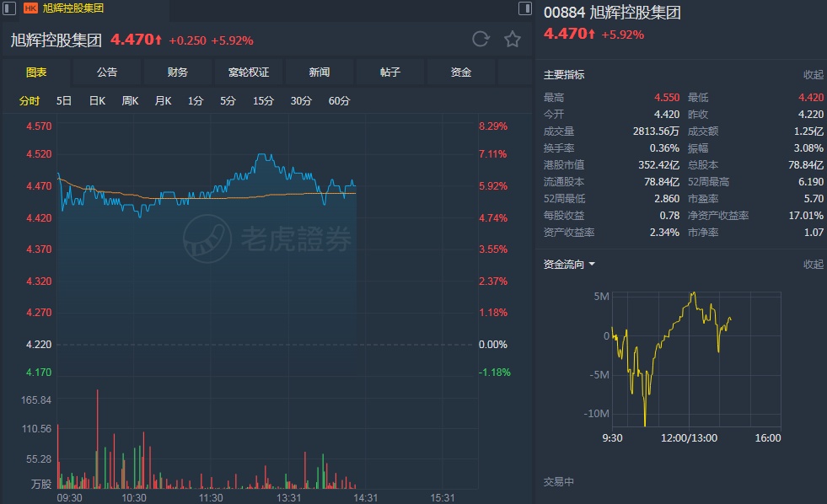827x504 pixels.
Task: Add stock to favorites with star icon
Action: [x=512, y=40]
